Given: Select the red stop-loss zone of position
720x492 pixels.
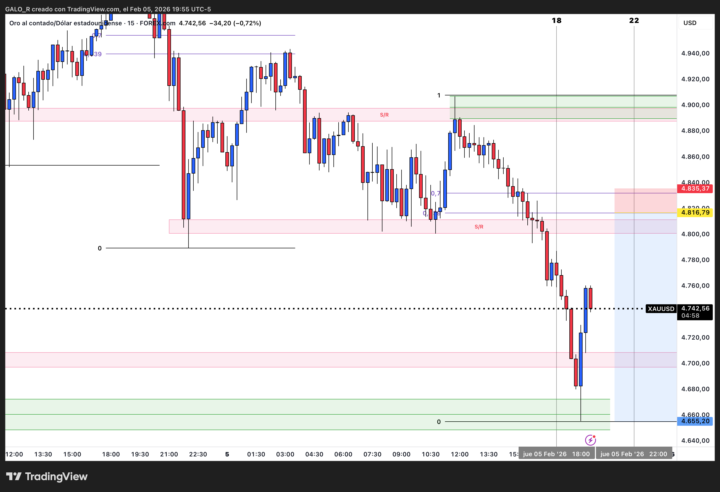Looking at the screenshot, I should tap(645, 200).
